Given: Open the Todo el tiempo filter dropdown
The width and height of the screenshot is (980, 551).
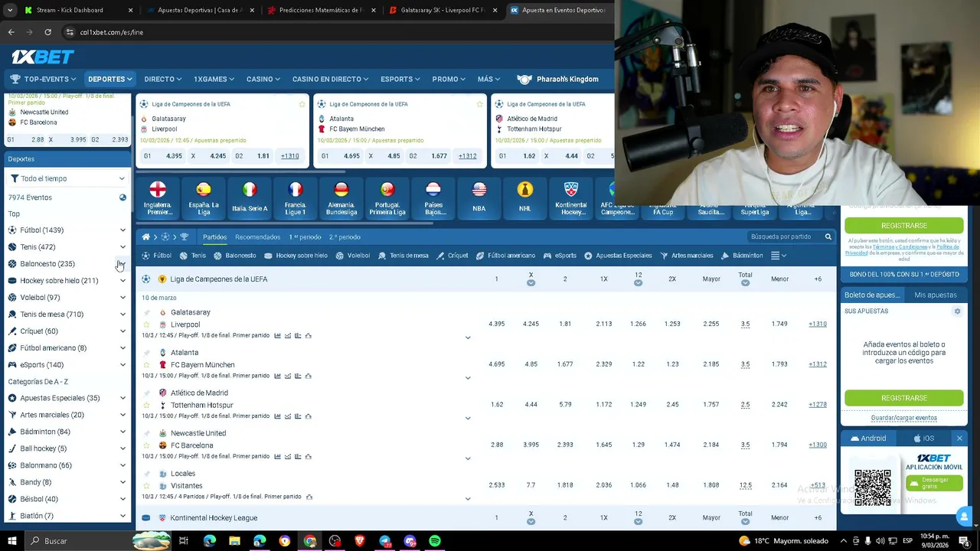Looking at the screenshot, I should tap(67, 178).
